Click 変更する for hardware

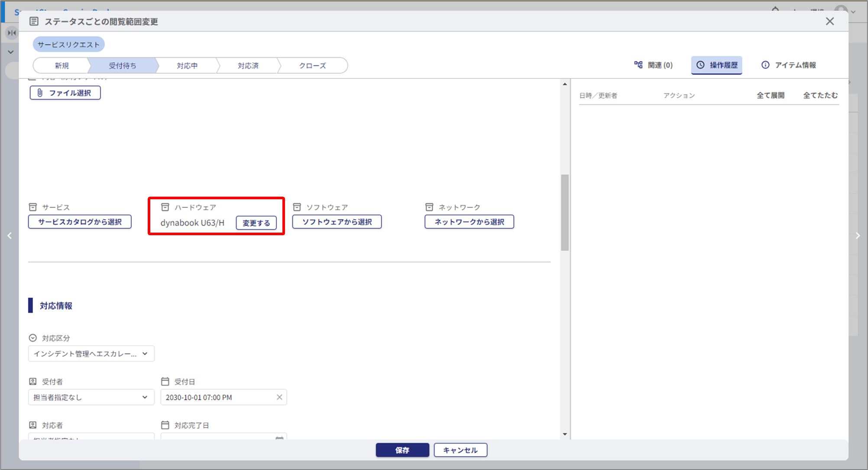coord(256,223)
